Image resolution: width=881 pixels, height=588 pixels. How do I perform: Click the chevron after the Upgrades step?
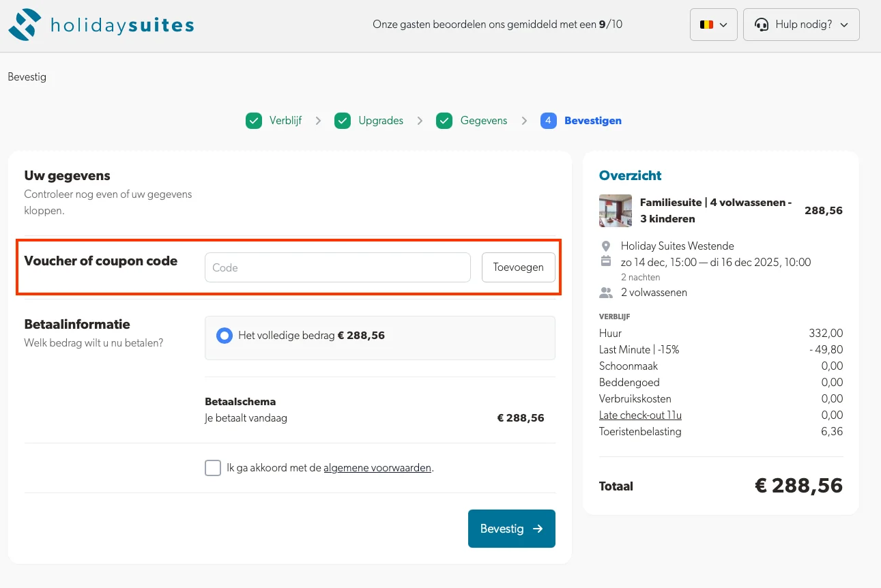click(421, 120)
